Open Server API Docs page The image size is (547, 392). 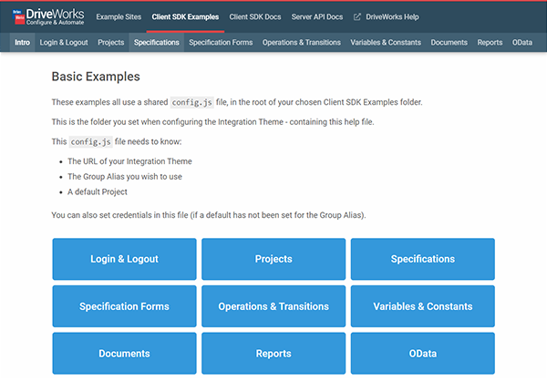click(x=317, y=16)
